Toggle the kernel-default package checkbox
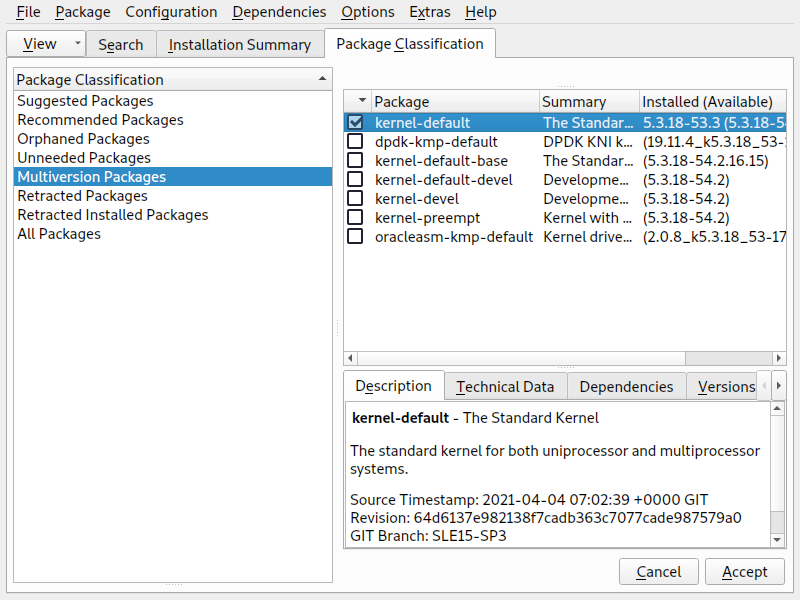The width and height of the screenshot is (800, 600). point(355,123)
